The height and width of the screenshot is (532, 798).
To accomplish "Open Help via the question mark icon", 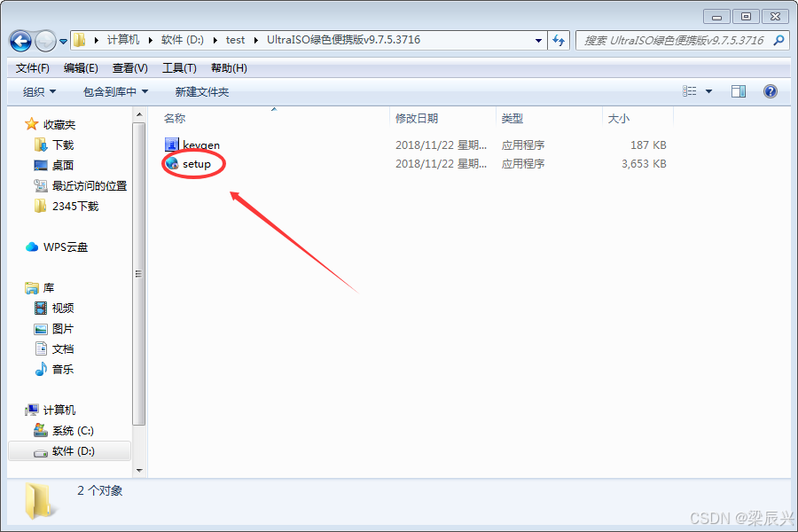I will [771, 91].
